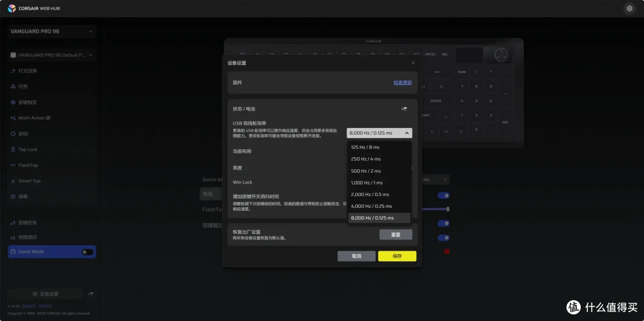Choose 8,000 Hz / 0.125 ms in the list
The width and height of the screenshot is (644, 321).
[379, 218]
